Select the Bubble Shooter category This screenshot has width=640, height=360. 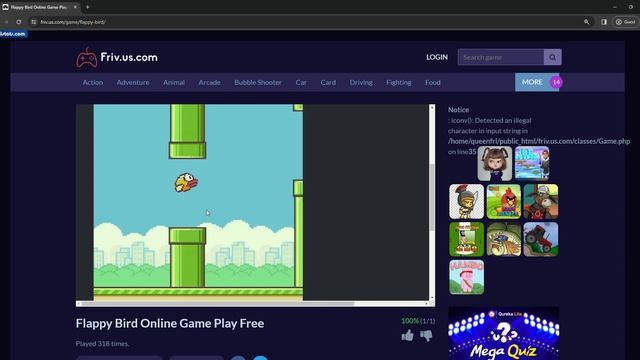(x=258, y=82)
